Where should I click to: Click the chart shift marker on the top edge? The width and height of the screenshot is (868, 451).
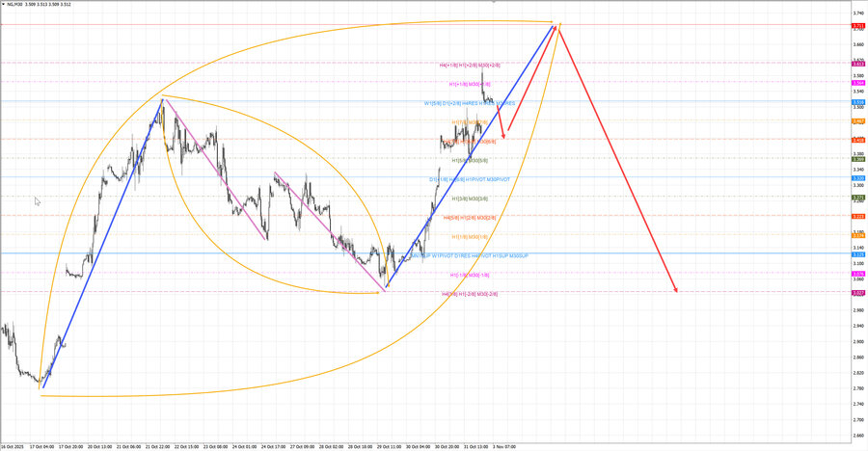click(x=494, y=2)
